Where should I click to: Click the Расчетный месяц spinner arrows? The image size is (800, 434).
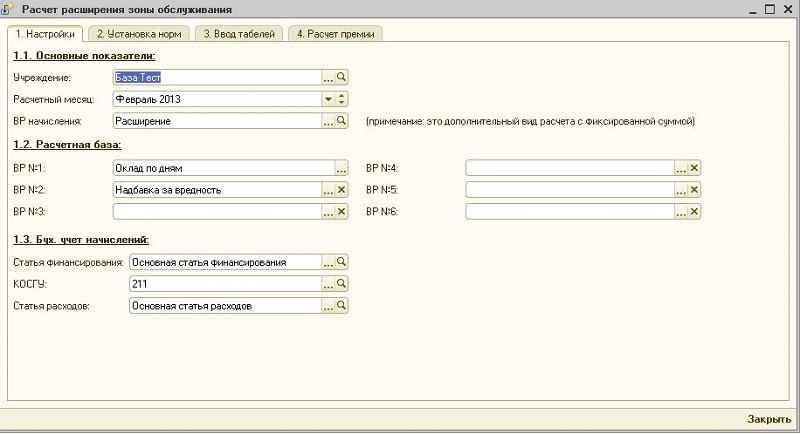[341, 99]
